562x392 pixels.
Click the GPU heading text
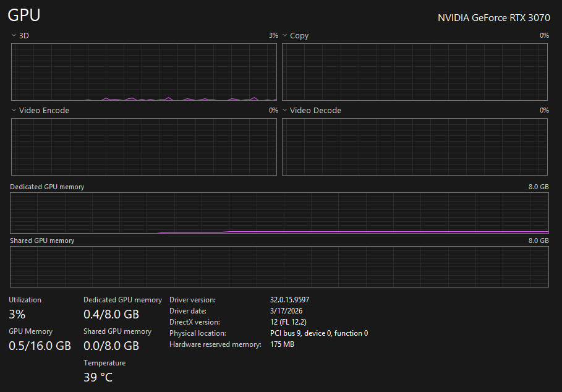24,15
